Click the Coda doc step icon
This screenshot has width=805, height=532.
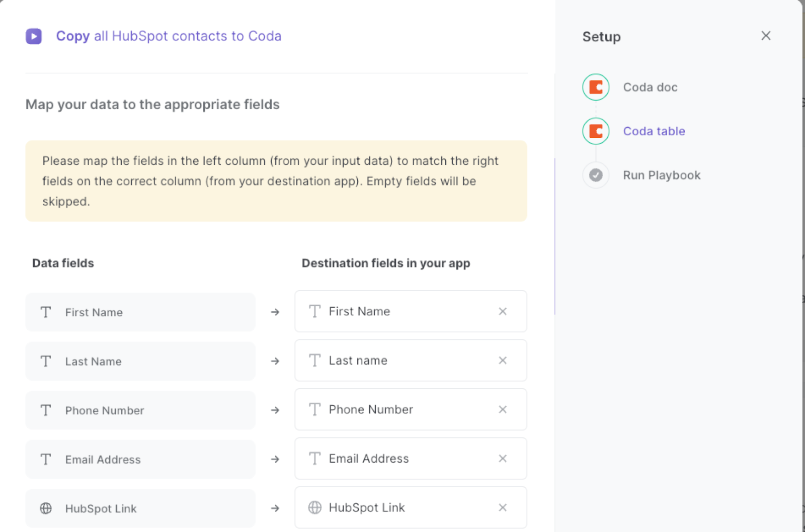[x=596, y=87]
